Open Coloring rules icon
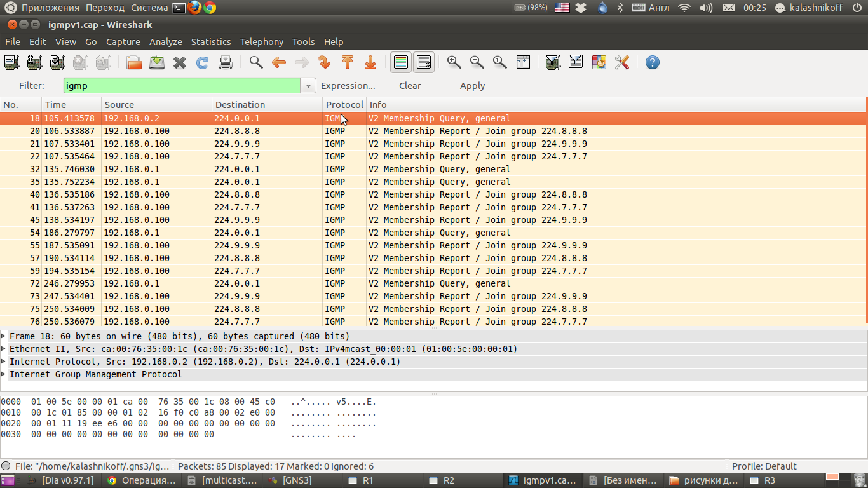868x488 pixels. pyautogui.click(x=599, y=62)
